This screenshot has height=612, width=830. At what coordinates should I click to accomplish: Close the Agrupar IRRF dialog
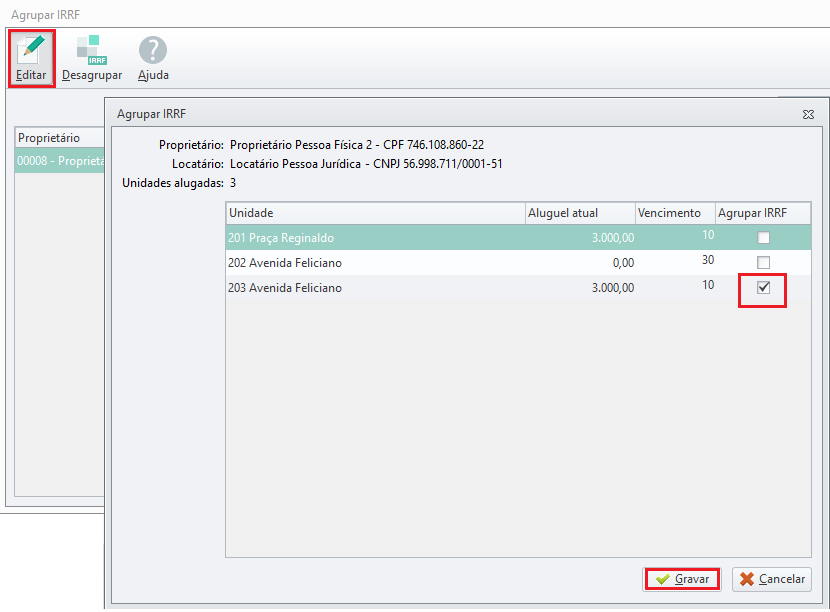coord(808,114)
